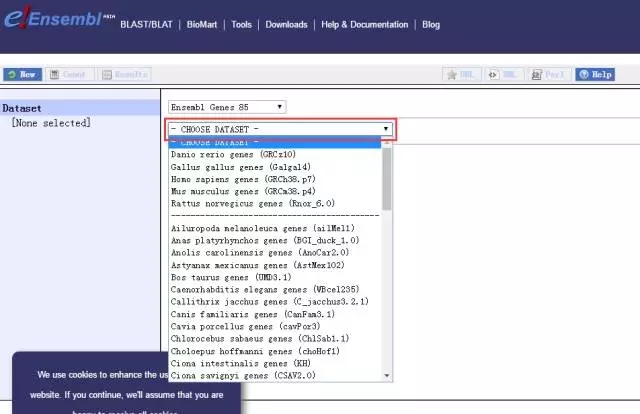Image resolution: width=640 pixels, height=414 pixels.
Task: Select Rattus norvegicus genes (Rnor_6.0)
Action: [x=274, y=203]
